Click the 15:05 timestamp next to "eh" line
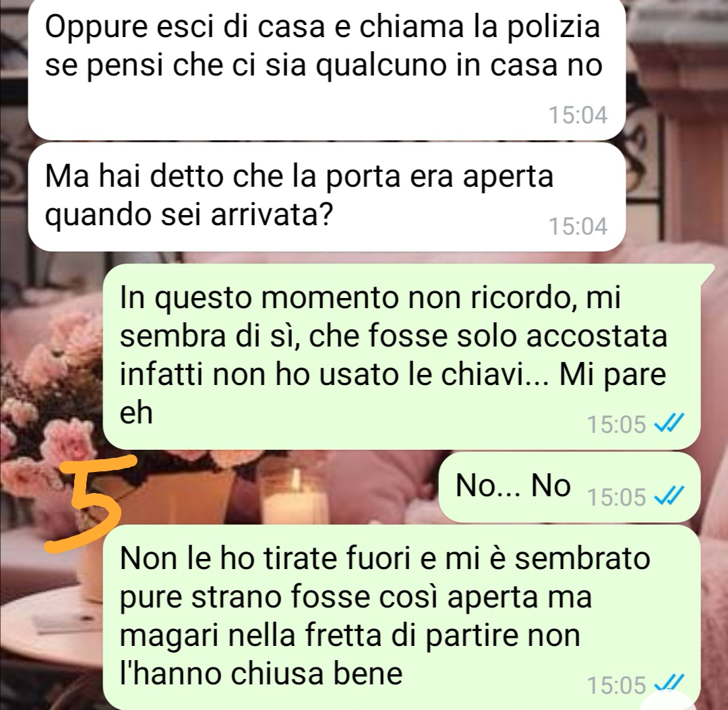The width and height of the screenshot is (728, 710). pyautogui.click(x=617, y=424)
